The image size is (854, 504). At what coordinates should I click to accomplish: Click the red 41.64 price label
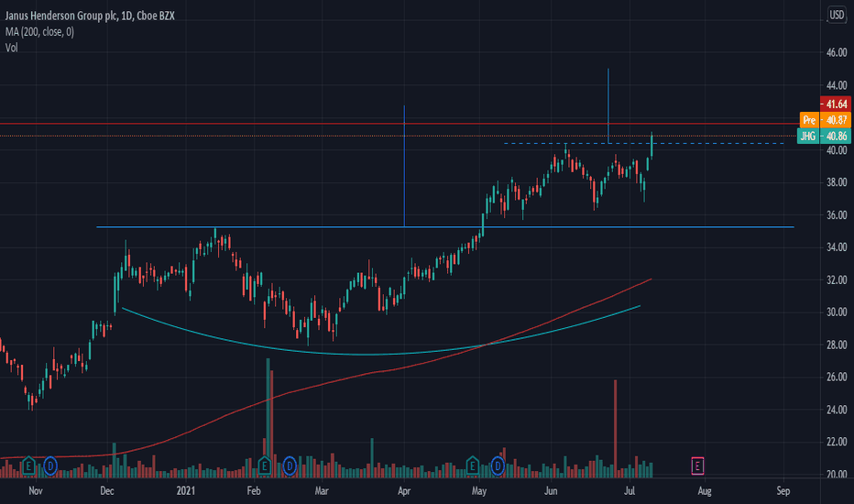point(836,104)
